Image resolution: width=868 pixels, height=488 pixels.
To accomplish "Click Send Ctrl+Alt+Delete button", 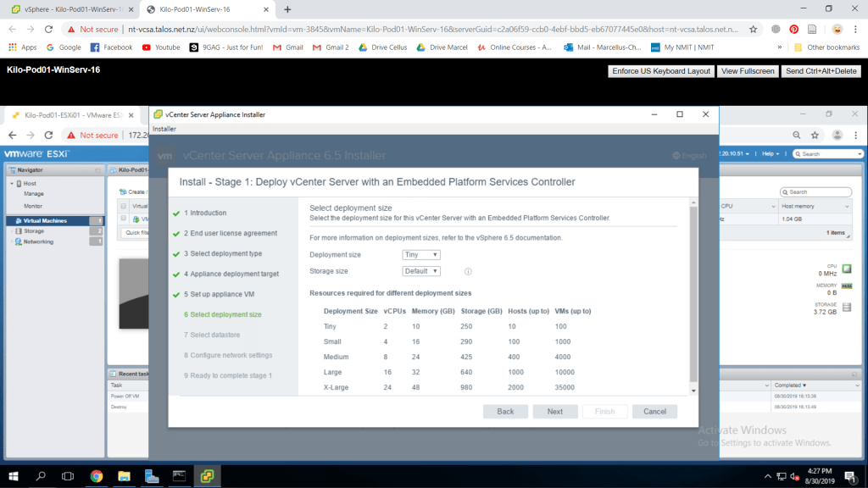I will click(821, 71).
